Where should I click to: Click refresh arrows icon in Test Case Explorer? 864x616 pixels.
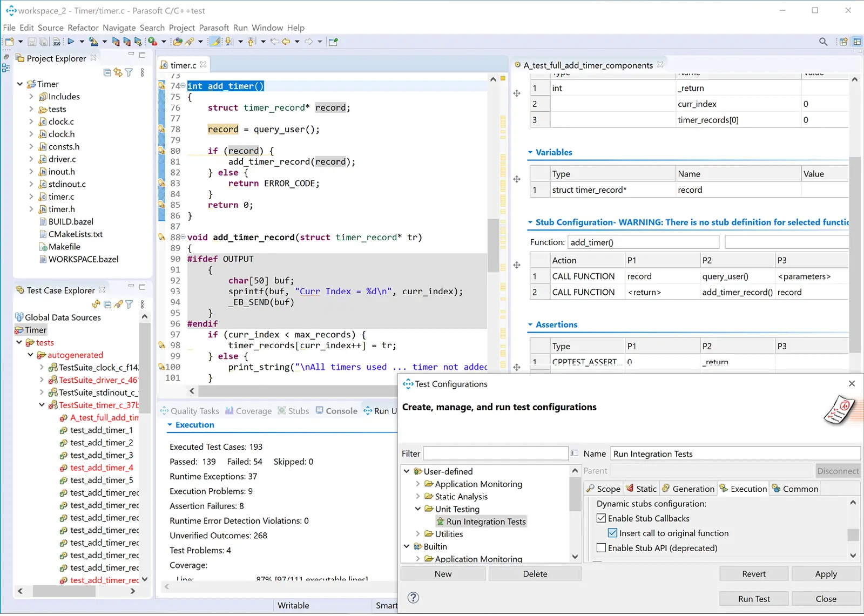96,304
